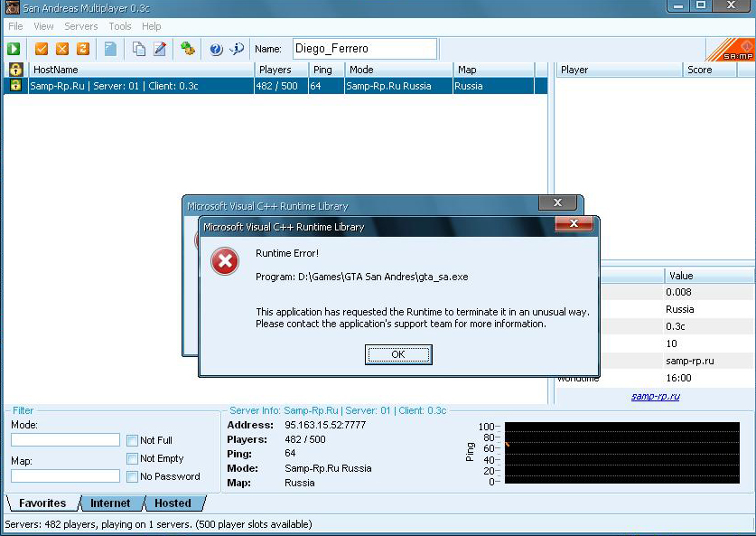Click the Player column header

(619, 70)
